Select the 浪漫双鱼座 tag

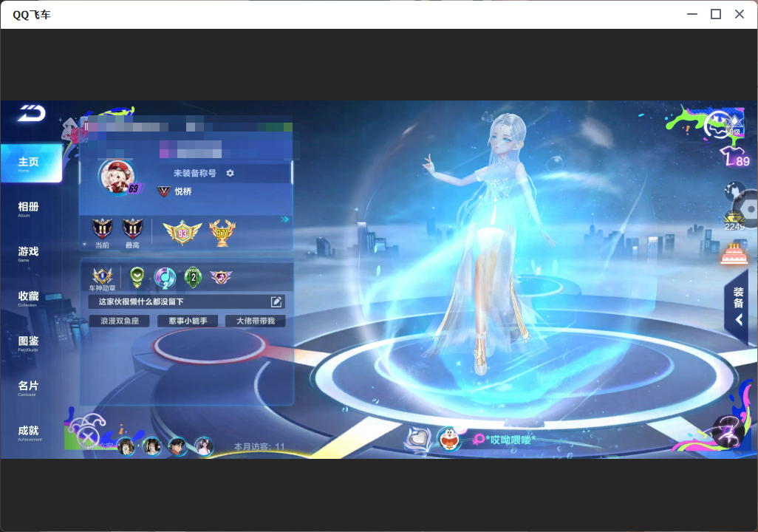tap(120, 321)
